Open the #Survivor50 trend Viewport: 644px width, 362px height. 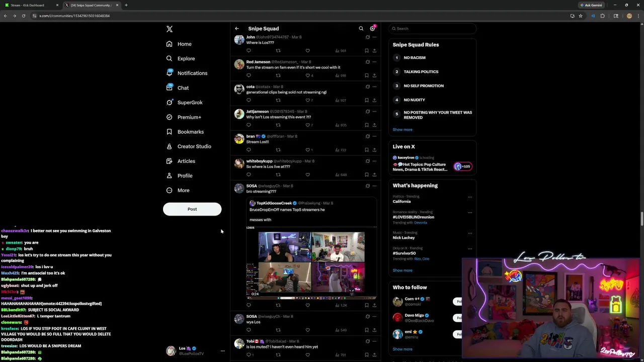(405, 253)
